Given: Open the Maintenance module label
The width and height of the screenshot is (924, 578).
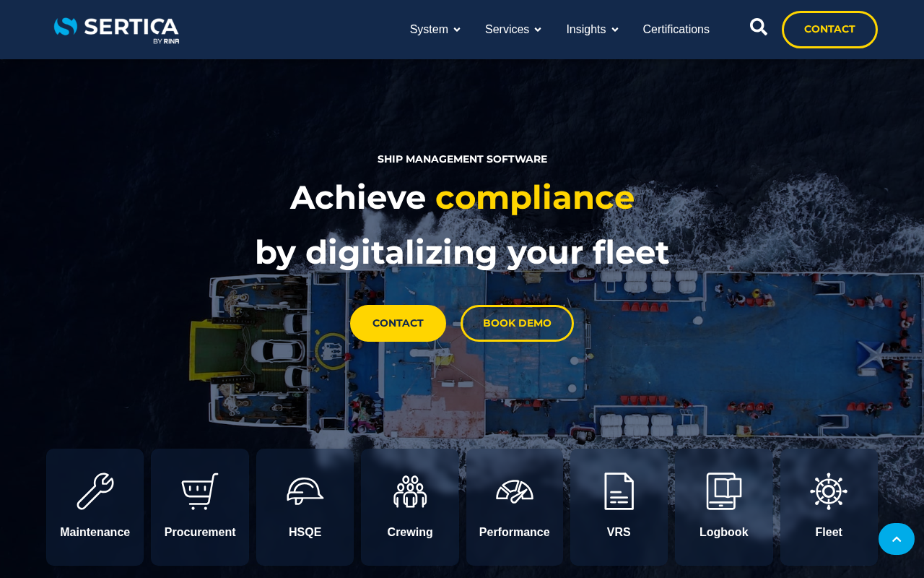Looking at the screenshot, I should 95,532.
